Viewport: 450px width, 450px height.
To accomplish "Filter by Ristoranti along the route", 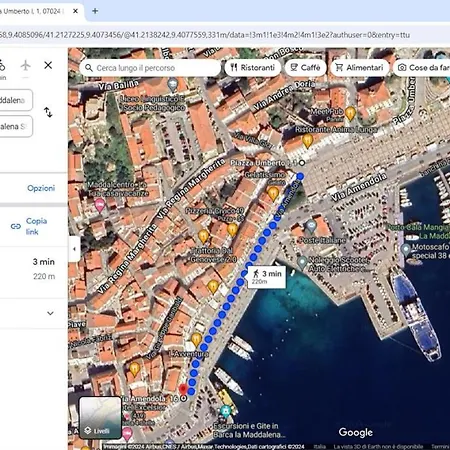I will 253,68.
